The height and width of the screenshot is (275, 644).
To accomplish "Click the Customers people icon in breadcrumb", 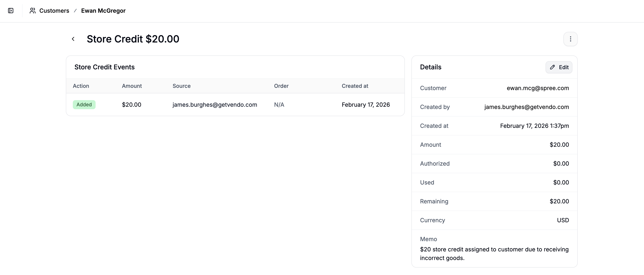I will click(x=32, y=11).
